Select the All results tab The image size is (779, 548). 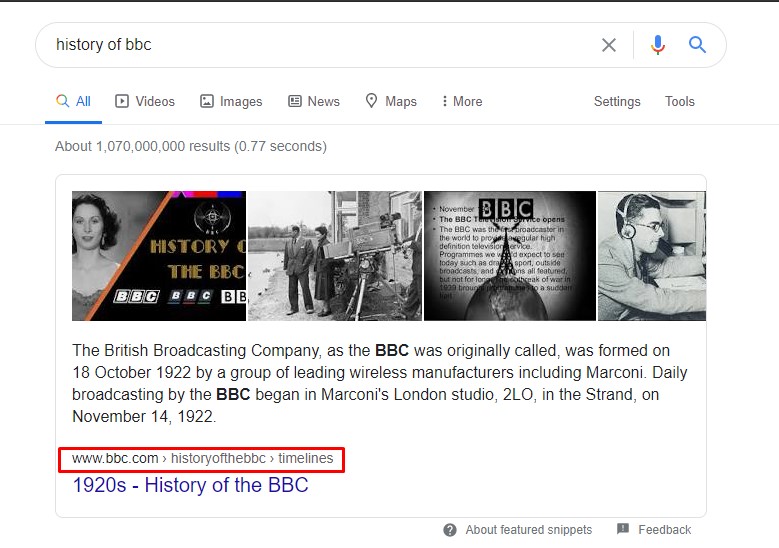click(73, 101)
